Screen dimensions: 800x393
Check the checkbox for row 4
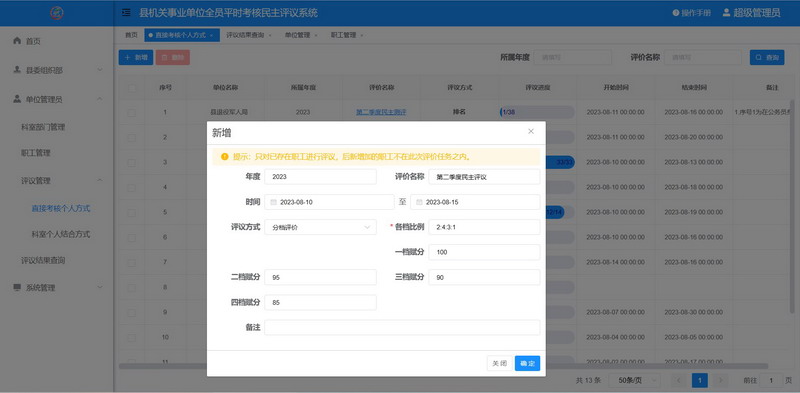pyautogui.click(x=132, y=187)
